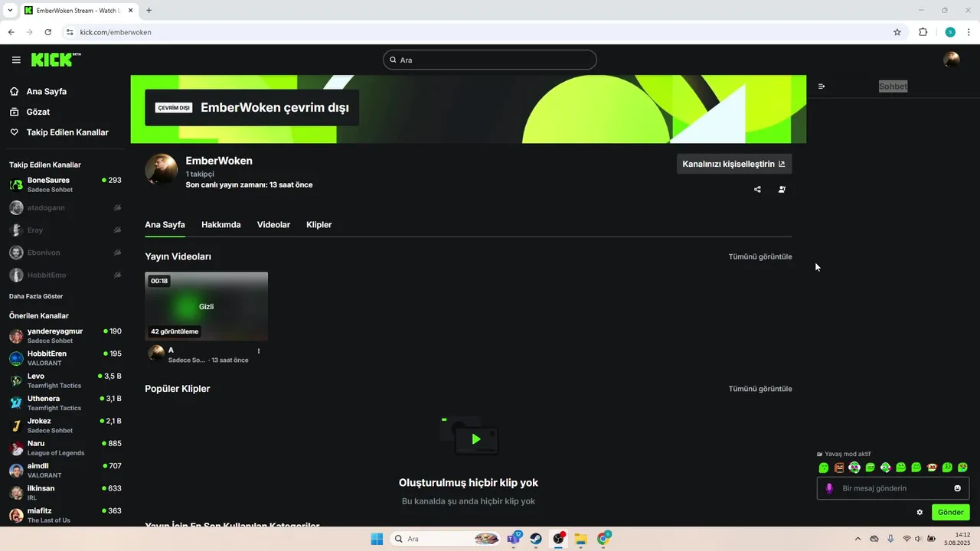980x551 pixels.
Task: Show hidden system tray icons
Action: pyautogui.click(x=857, y=539)
